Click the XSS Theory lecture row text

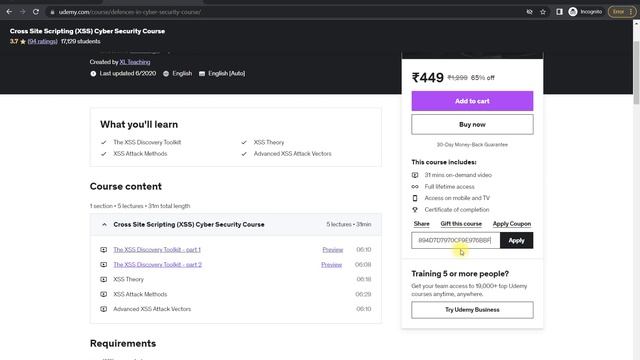[129, 280]
